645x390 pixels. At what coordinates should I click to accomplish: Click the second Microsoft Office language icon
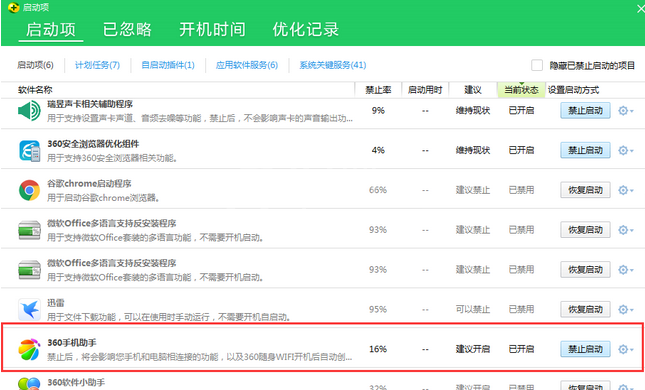pos(29,270)
